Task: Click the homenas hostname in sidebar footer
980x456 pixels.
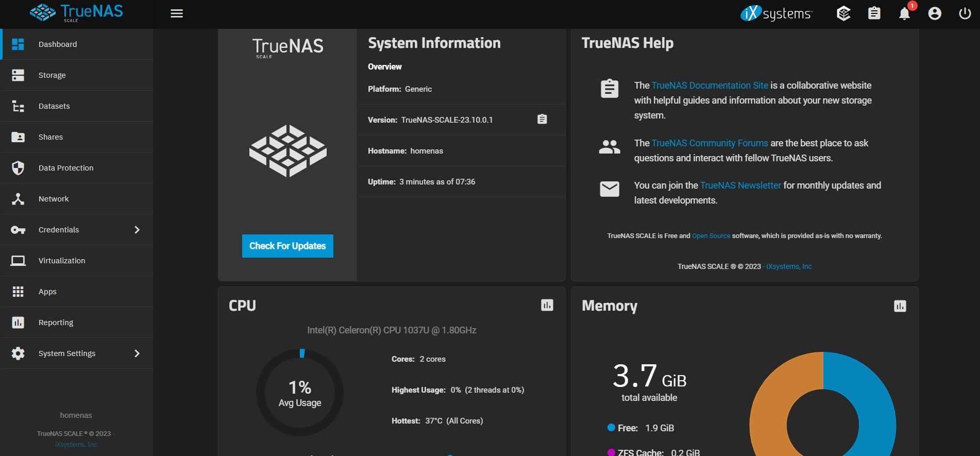Action: (76, 415)
